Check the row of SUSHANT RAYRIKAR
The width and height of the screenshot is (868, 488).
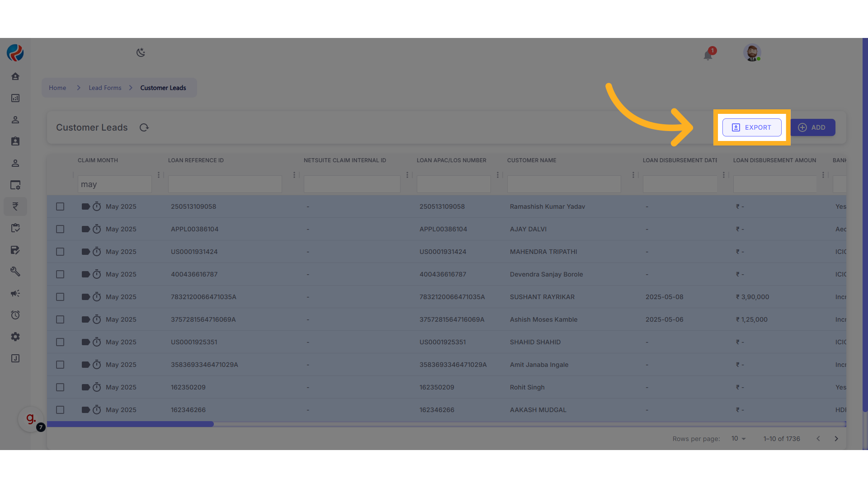tap(60, 297)
